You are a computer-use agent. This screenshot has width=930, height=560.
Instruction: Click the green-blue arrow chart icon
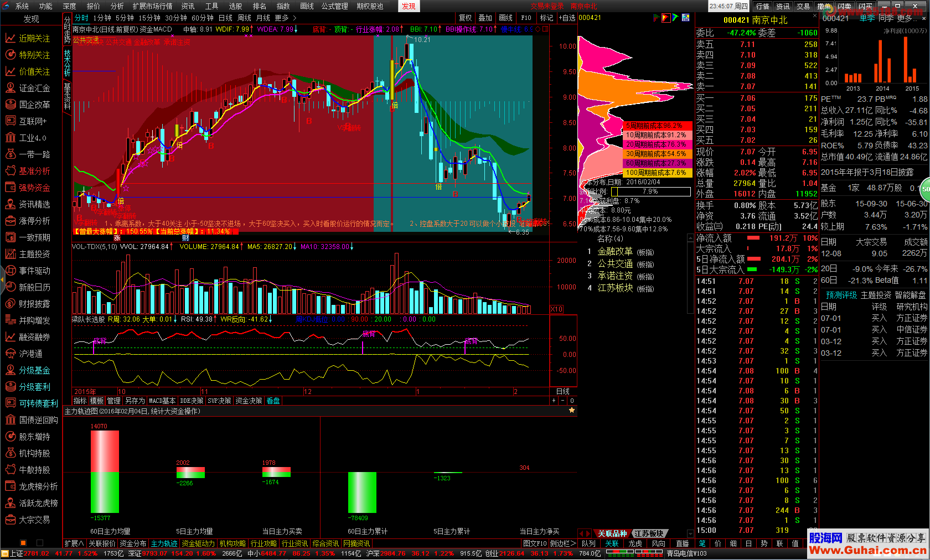(675, 18)
